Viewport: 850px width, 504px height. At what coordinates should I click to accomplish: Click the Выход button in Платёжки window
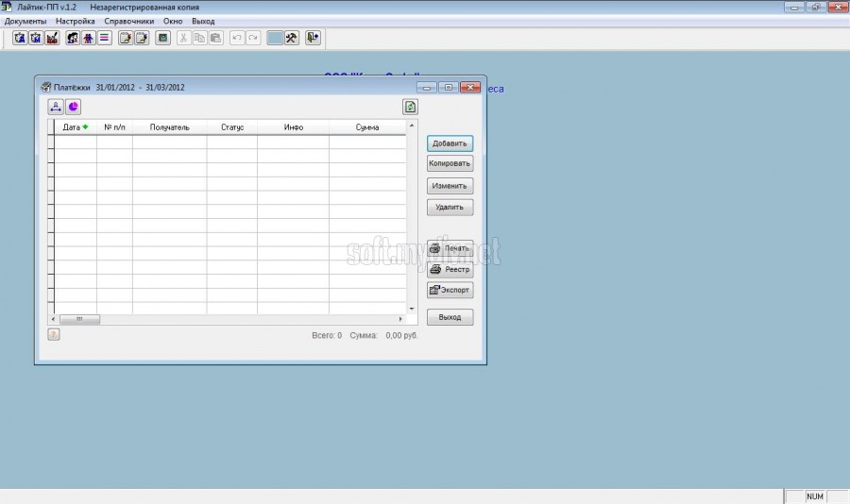(450, 317)
